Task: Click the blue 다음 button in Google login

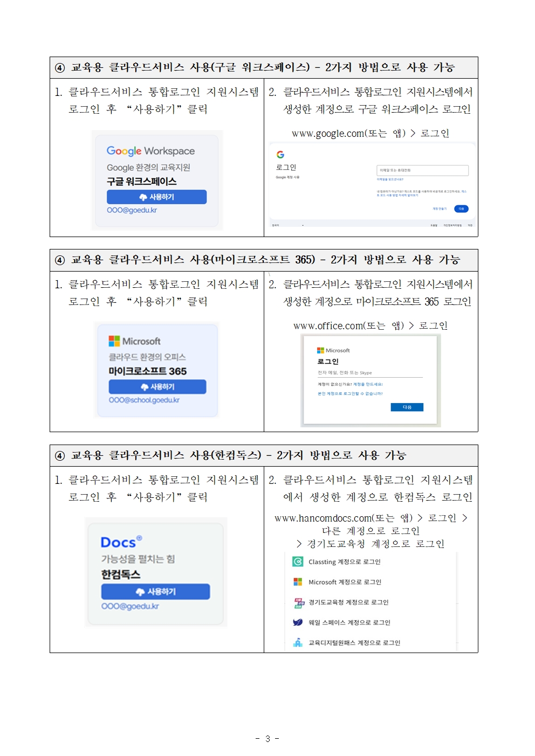Action: tap(461, 209)
